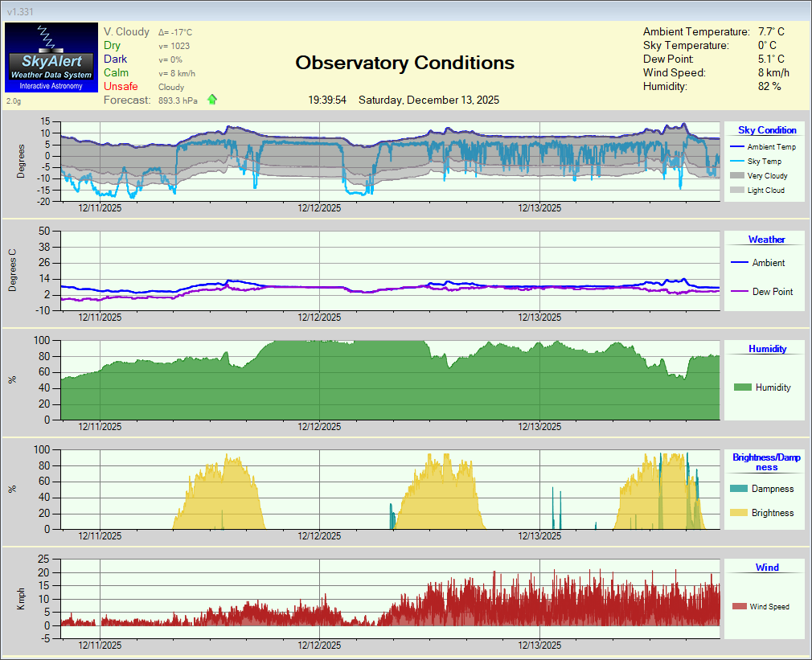Click the Observatory Conditions title
The width and height of the screenshot is (812, 660).
[404, 63]
